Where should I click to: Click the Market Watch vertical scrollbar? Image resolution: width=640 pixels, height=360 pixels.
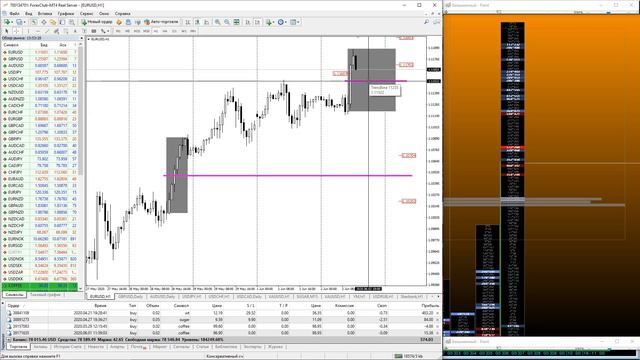pyautogui.click(x=81, y=163)
